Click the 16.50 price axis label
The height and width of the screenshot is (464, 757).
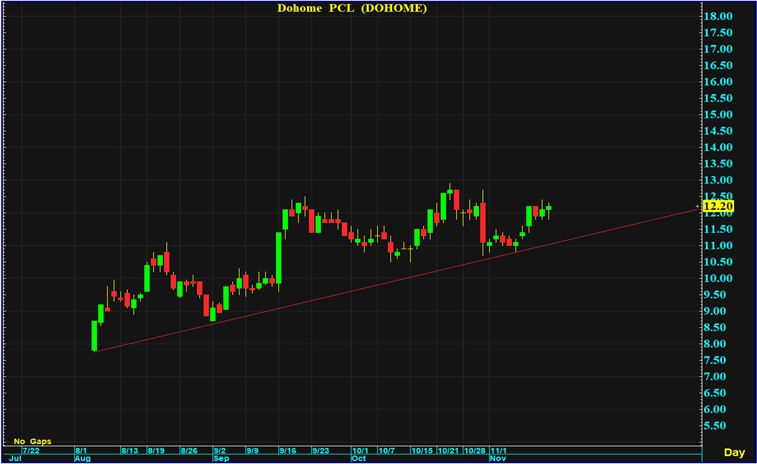point(718,65)
